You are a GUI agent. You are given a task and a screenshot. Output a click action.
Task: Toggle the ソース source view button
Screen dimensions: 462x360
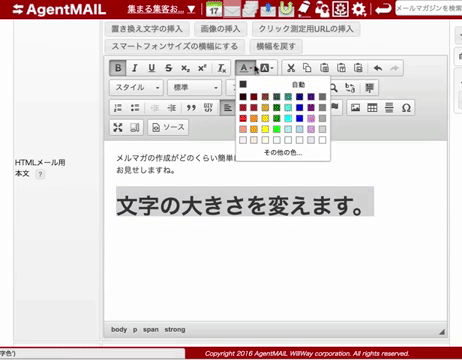168,127
